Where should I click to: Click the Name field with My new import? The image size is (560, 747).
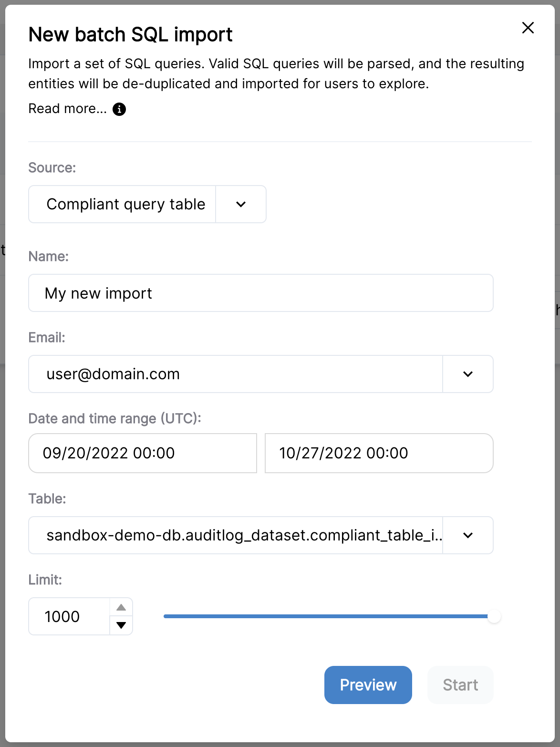point(261,293)
